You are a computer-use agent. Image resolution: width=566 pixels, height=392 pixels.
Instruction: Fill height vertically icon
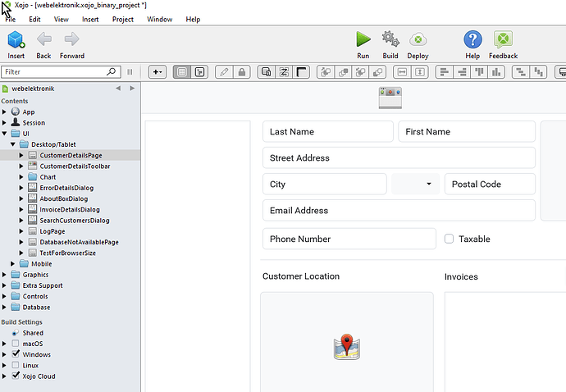420,72
